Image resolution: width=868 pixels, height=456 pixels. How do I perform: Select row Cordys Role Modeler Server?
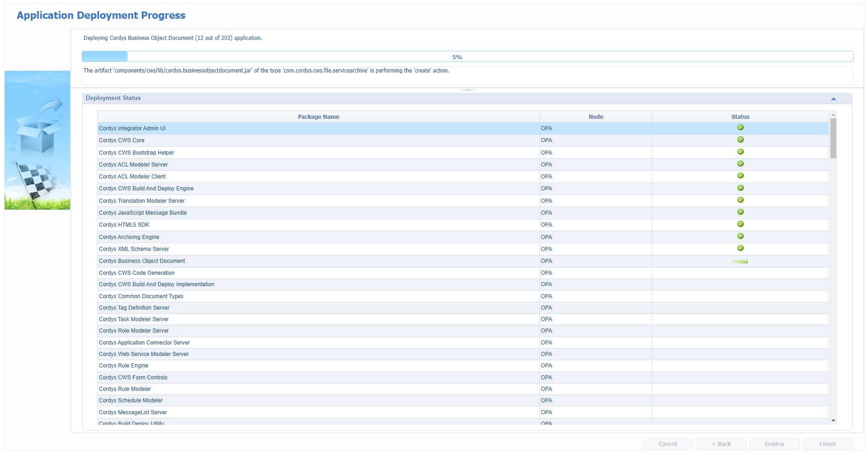pos(463,331)
